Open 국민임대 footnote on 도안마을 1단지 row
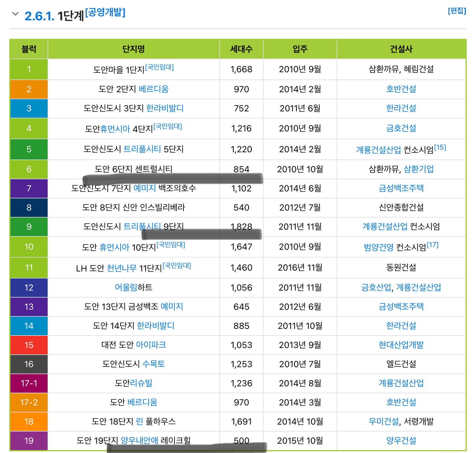Image resolution: width=476 pixels, height=453 pixels. pyautogui.click(x=159, y=67)
